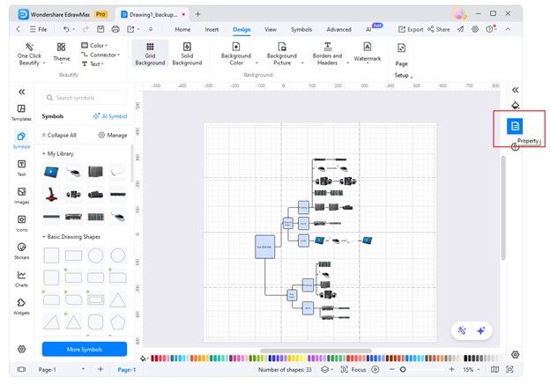The image size is (550, 392).
Task: Click the beautify floating wand icon
Action: tap(462, 330)
